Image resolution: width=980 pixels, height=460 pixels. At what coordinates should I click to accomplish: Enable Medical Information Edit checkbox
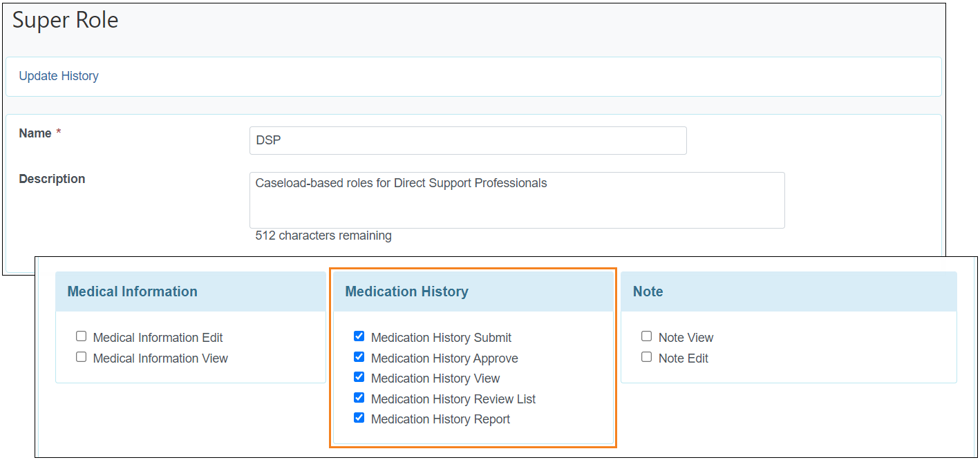(x=82, y=336)
